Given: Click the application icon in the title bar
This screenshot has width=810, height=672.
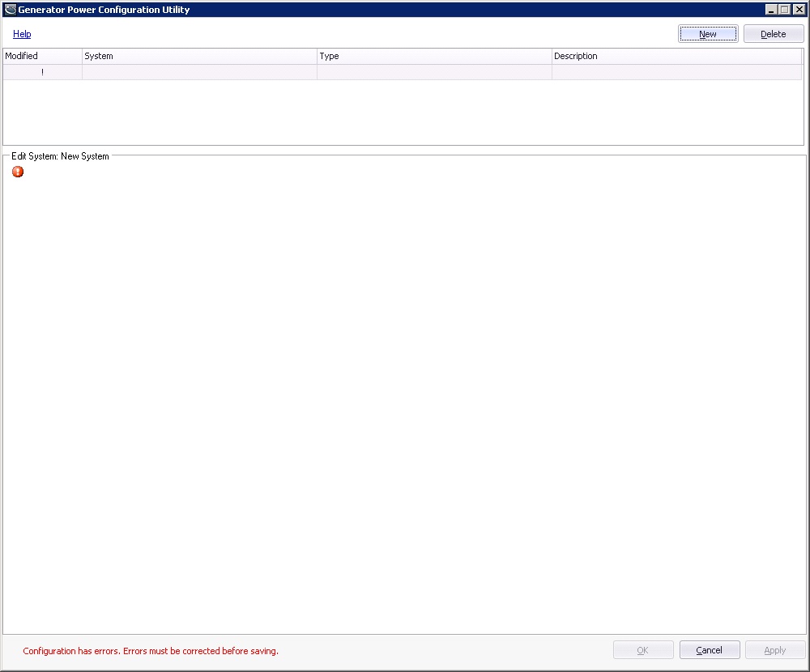Looking at the screenshot, I should point(10,9).
